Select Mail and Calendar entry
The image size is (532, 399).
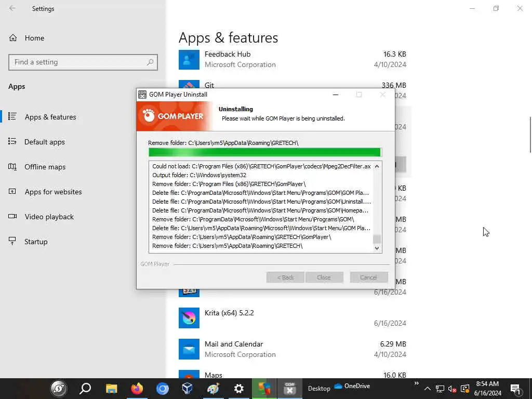tap(292, 349)
